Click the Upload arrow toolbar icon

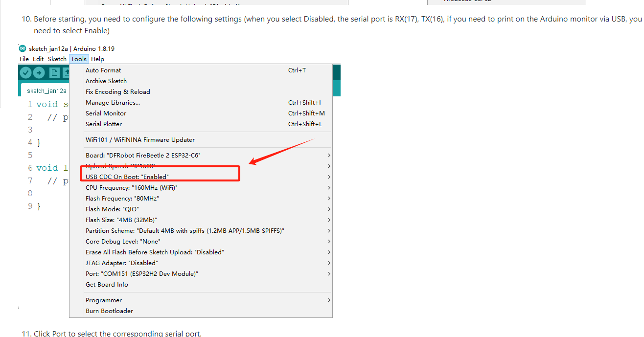(x=39, y=73)
